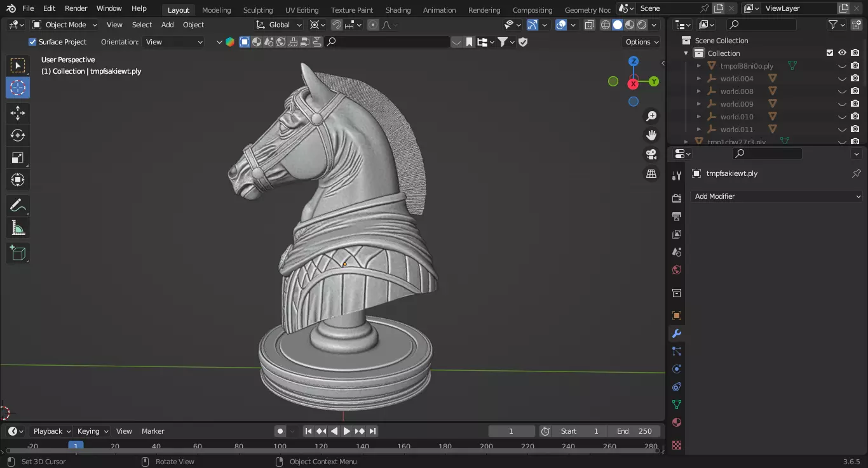Switch to the Shading workspace tab
Screen dimensions: 868x468
[398, 10]
